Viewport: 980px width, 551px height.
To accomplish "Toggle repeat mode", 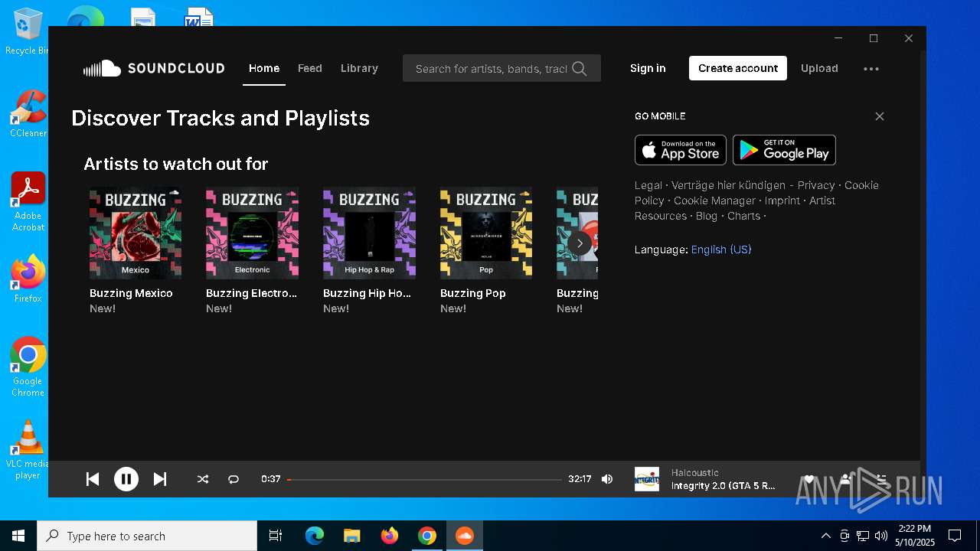I will [234, 479].
